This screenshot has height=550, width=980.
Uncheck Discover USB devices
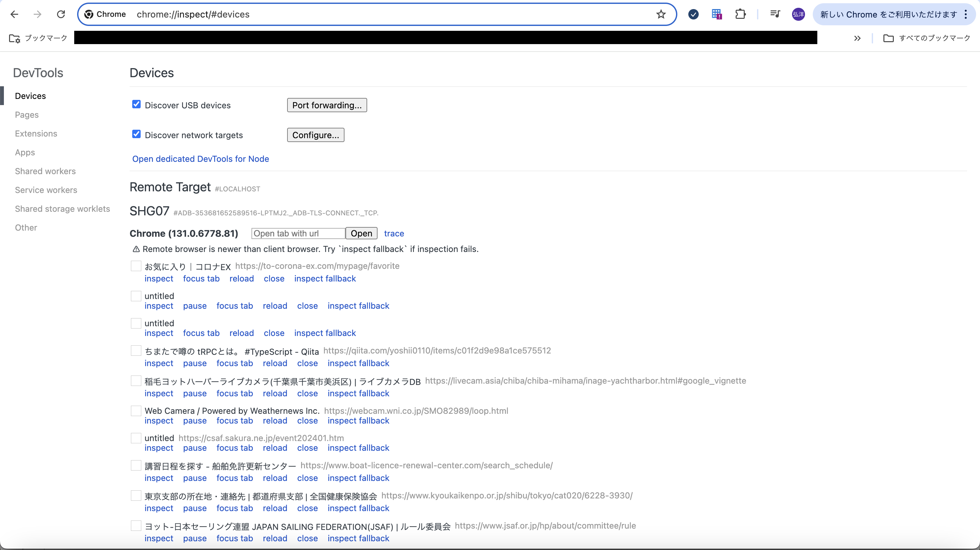point(136,105)
